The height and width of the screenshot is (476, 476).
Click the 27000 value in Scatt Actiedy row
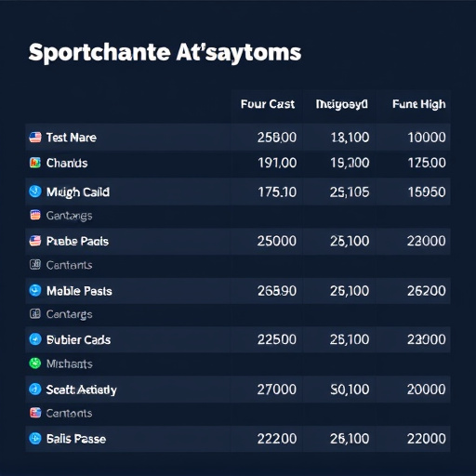point(277,390)
